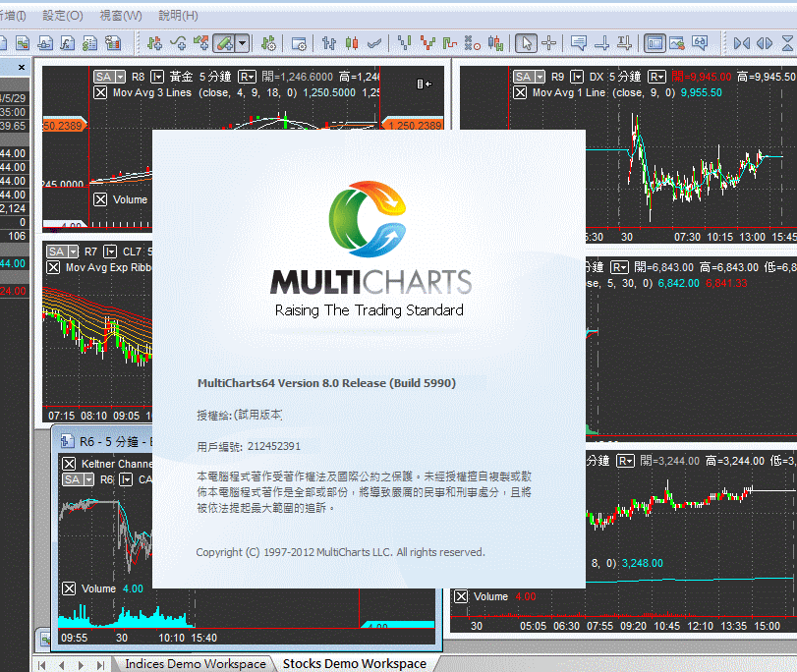This screenshot has width=797, height=672.
Task: Select the step-line chart type icon
Action: coord(450,43)
